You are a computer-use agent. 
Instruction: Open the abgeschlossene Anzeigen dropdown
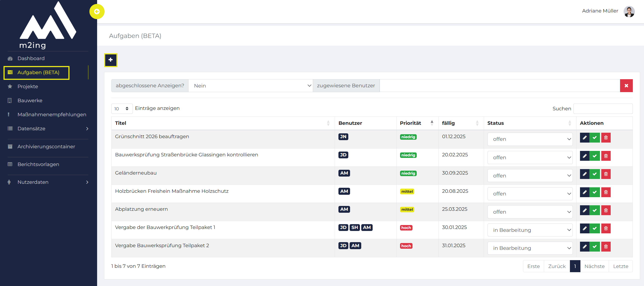[251, 86]
